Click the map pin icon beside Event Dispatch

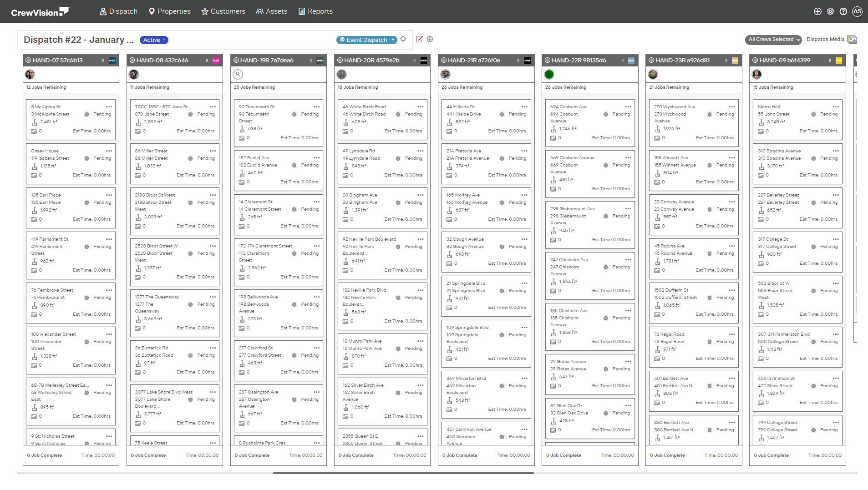(x=403, y=40)
